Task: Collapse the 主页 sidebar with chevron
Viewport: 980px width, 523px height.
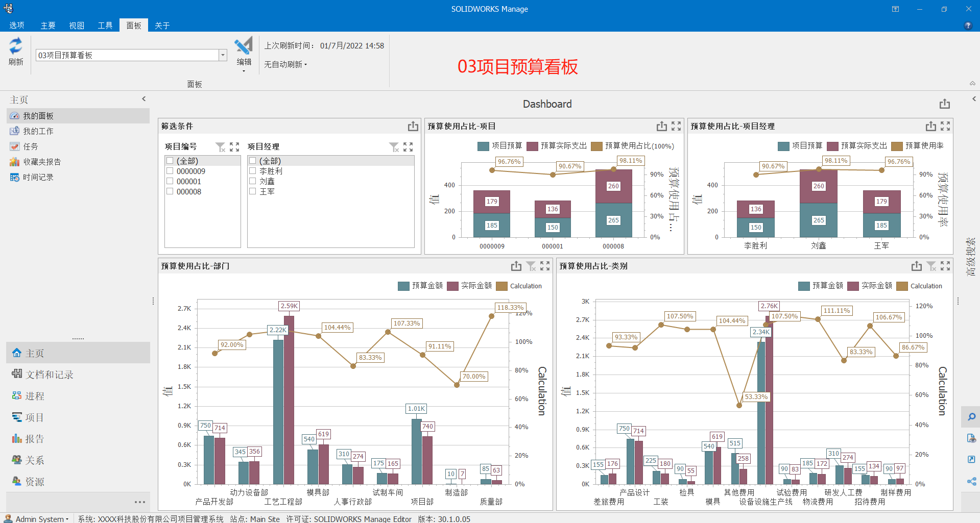Action: pyautogui.click(x=144, y=99)
